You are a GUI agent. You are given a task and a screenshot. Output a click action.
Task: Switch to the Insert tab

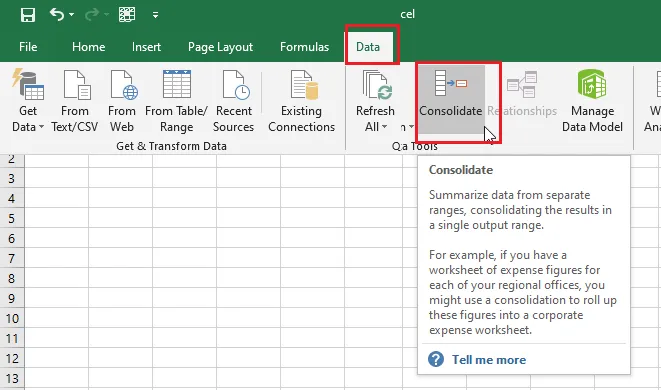[146, 47]
